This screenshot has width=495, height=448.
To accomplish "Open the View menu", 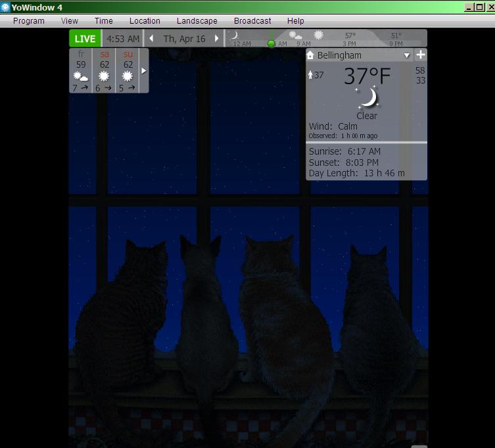I will [x=70, y=21].
